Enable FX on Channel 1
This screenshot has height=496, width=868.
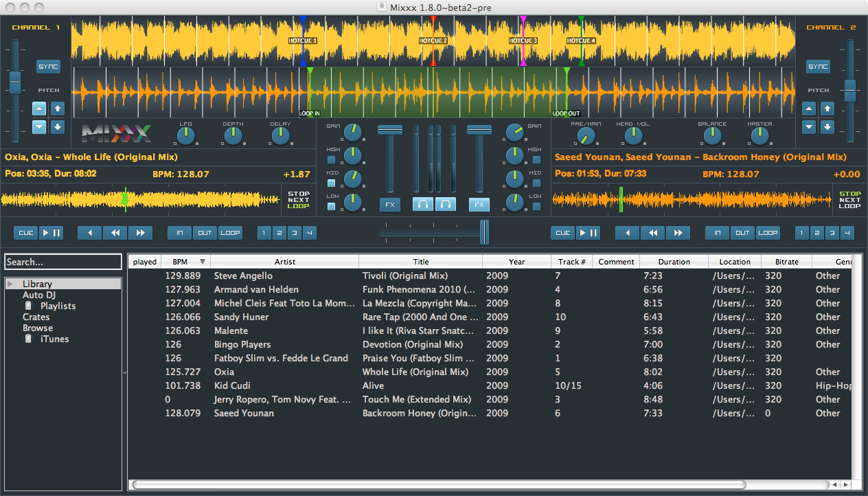[390, 204]
